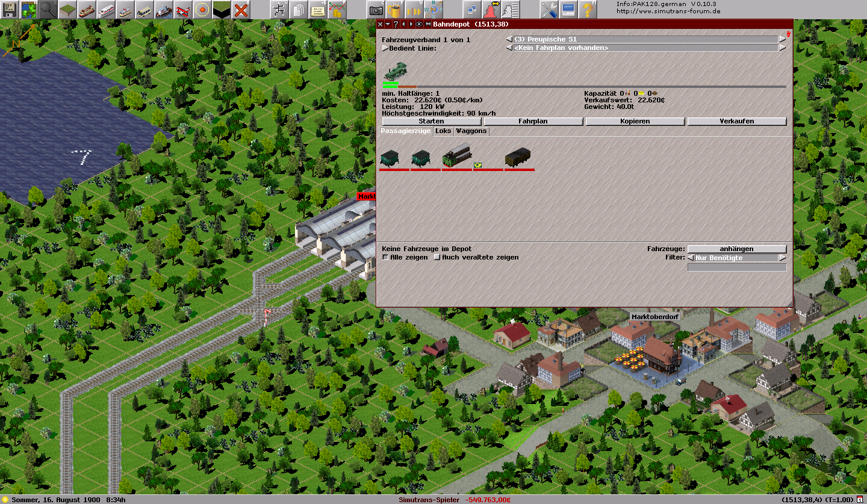Screen dimensions: 867x504
Task: Take a screenshot with camera icon
Action: (x=376, y=10)
